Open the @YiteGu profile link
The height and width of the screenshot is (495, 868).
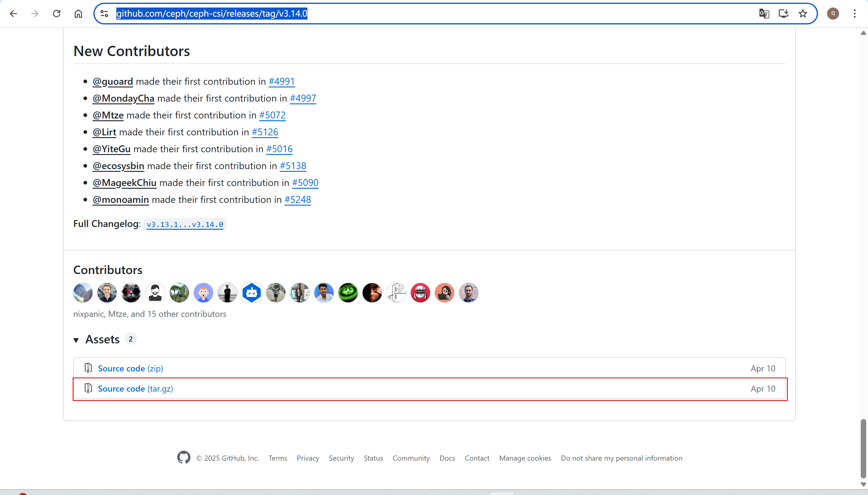pos(112,149)
